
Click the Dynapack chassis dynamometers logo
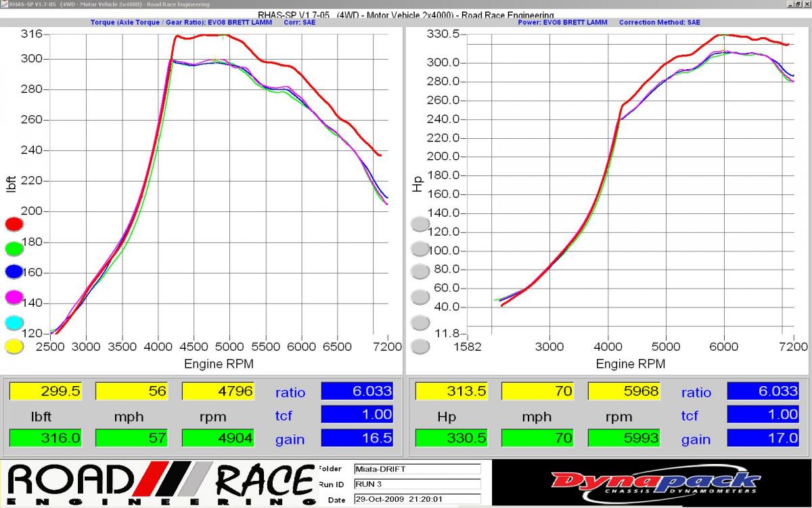tap(654, 484)
